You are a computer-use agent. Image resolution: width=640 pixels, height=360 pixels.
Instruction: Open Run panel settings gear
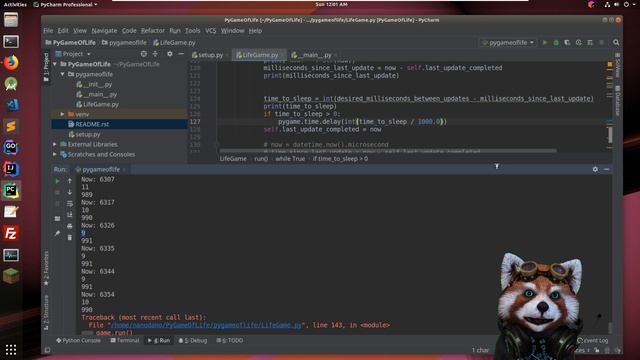tap(595, 169)
